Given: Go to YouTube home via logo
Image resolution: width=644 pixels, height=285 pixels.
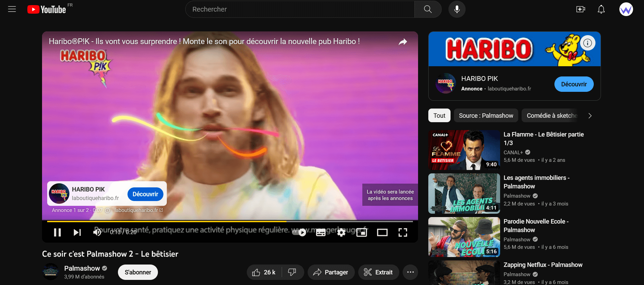Looking at the screenshot, I should (x=46, y=9).
